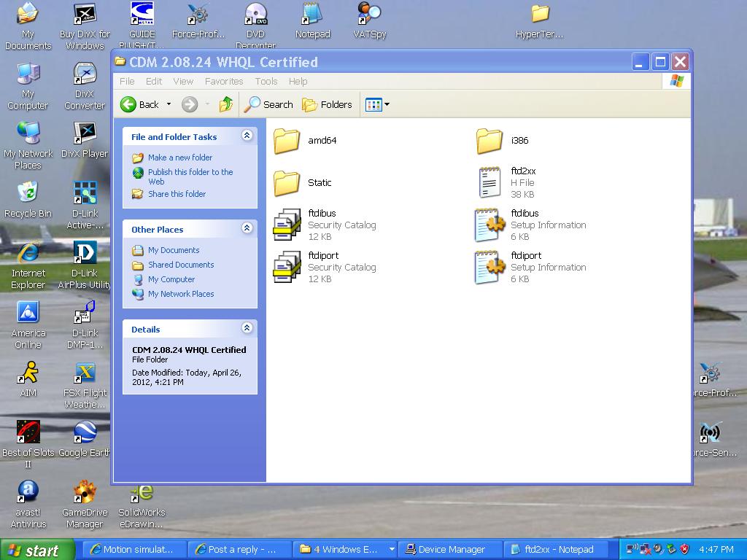Viewport: 747px width, 560px height.
Task: Select the ftdiport Security Catalog file
Action: pos(325,267)
